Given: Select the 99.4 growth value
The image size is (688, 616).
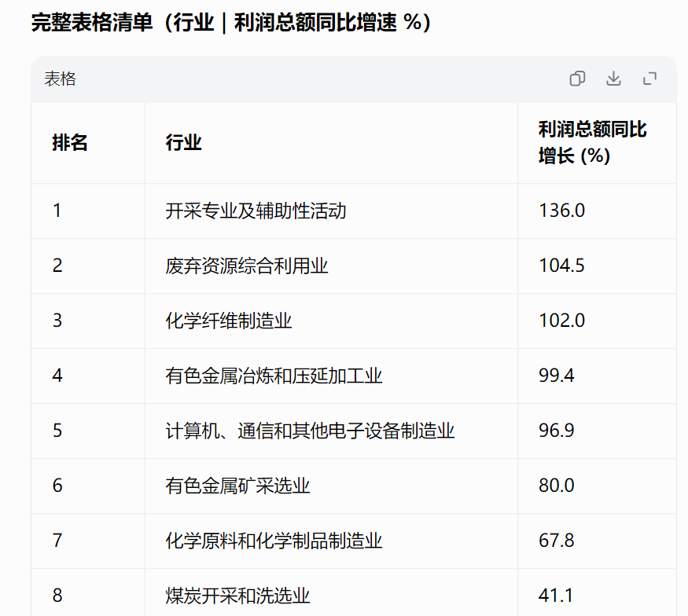Looking at the screenshot, I should pos(557,376).
